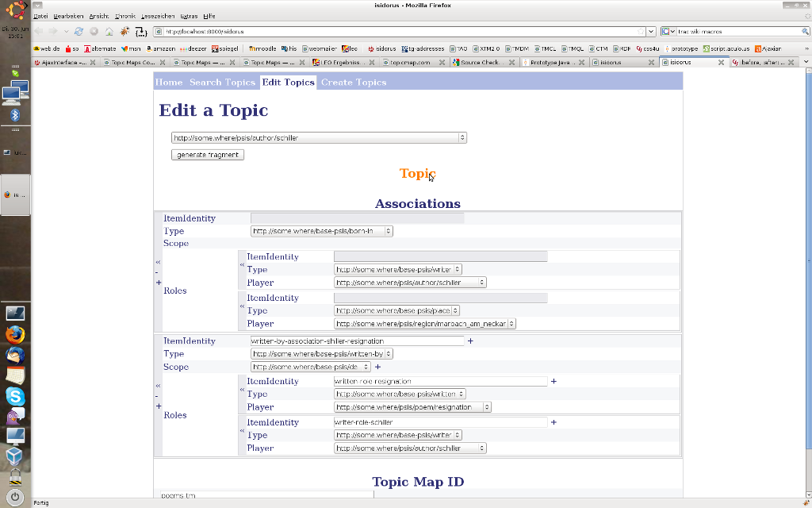Click the Bluetooth icon in the panel

coord(15,115)
